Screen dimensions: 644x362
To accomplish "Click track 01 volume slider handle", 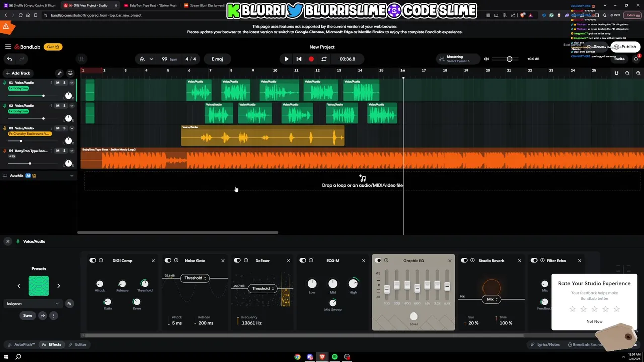I will [x=43, y=96].
